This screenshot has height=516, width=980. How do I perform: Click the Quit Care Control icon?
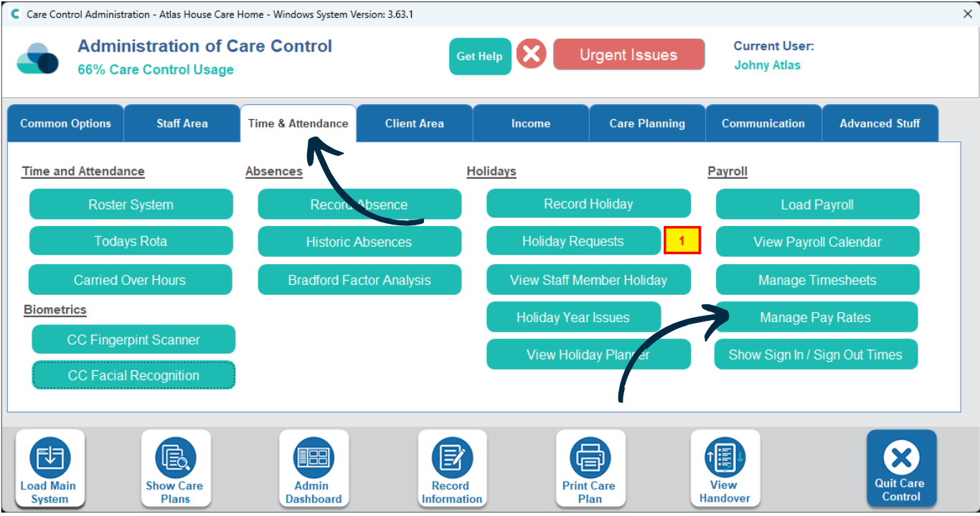[x=902, y=469]
